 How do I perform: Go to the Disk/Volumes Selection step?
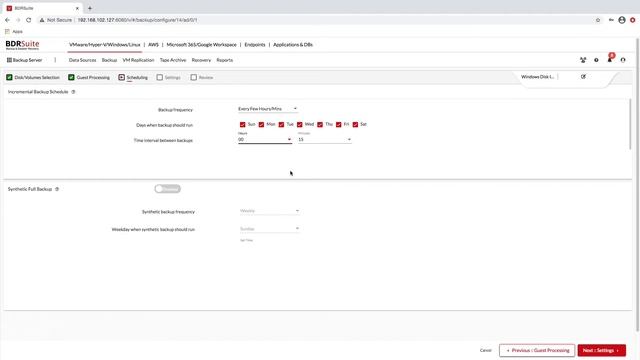(33, 77)
